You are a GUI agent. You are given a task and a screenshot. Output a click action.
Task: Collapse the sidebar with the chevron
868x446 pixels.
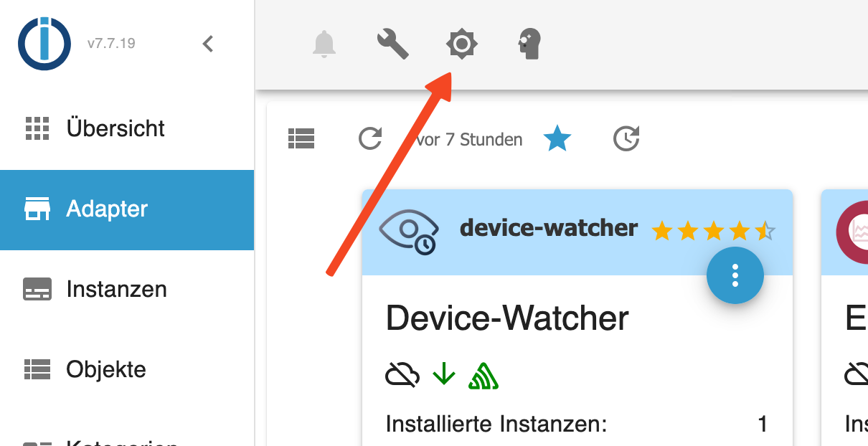[208, 44]
